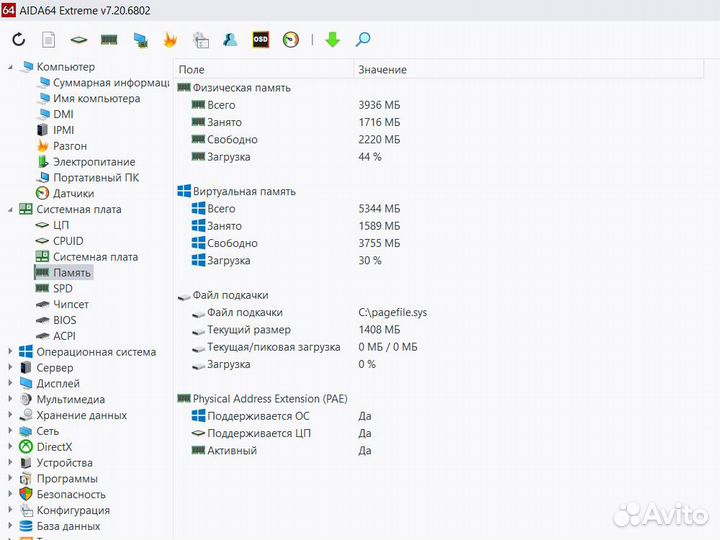This screenshot has width=720, height=540.
Task: Select the Конфигурация tree item
Action: point(65,510)
